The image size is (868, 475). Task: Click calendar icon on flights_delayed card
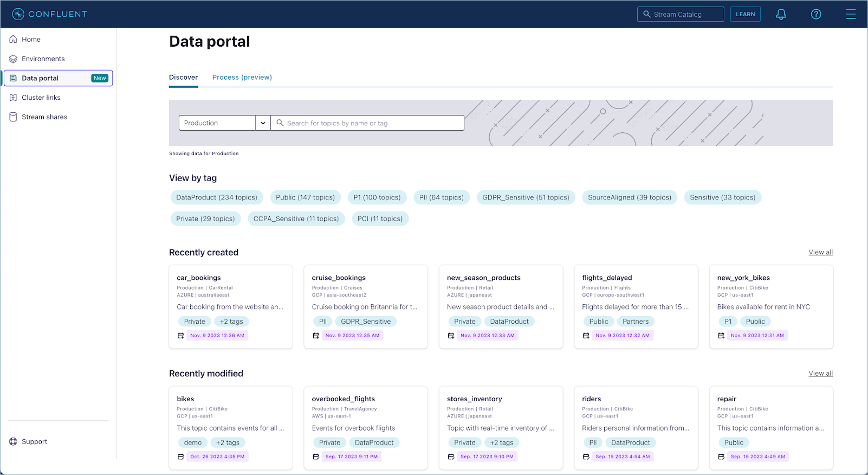586,336
